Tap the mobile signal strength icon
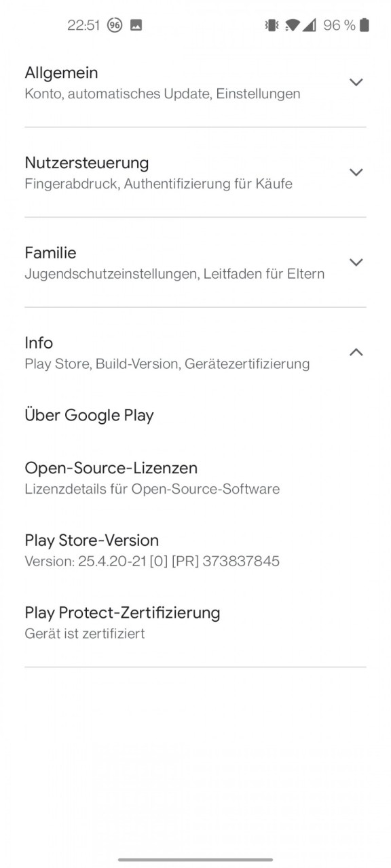Image resolution: width=391 pixels, height=868 pixels. pyautogui.click(x=310, y=25)
